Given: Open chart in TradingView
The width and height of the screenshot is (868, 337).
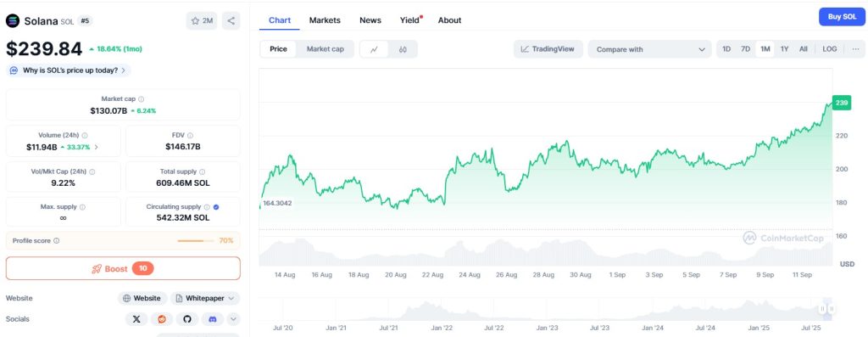Looking at the screenshot, I should tap(548, 49).
